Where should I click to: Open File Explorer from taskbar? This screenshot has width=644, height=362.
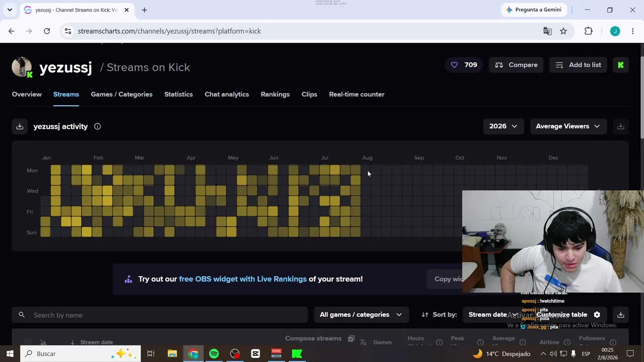click(172, 354)
